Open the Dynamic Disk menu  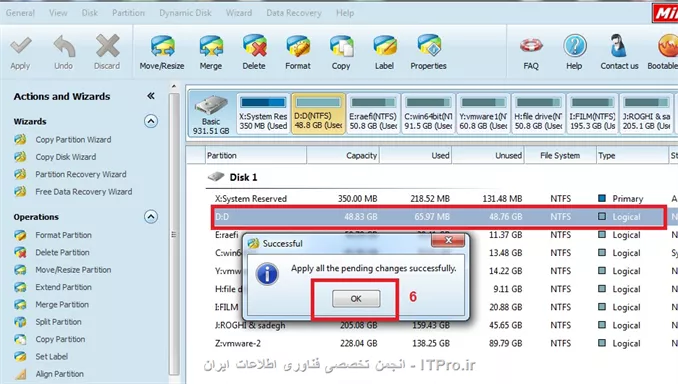pyautogui.click(x=185, y=13)
